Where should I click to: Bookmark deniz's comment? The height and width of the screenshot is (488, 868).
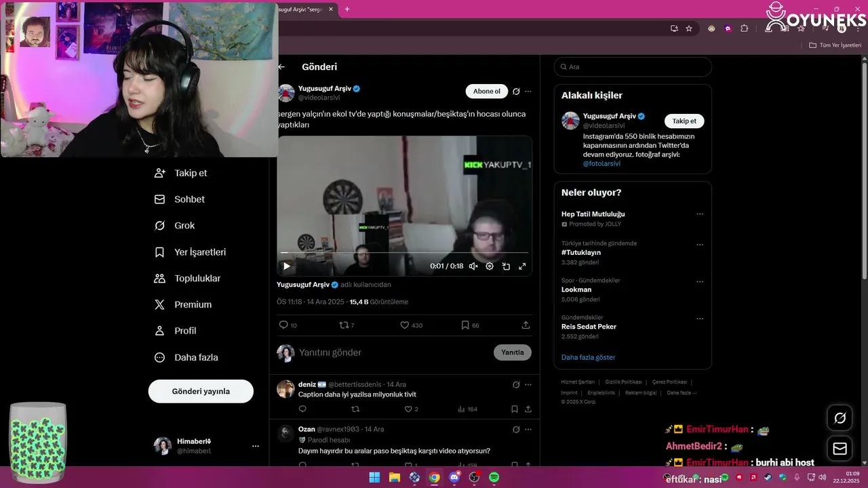pyautogui.click(x=515, y=409)
